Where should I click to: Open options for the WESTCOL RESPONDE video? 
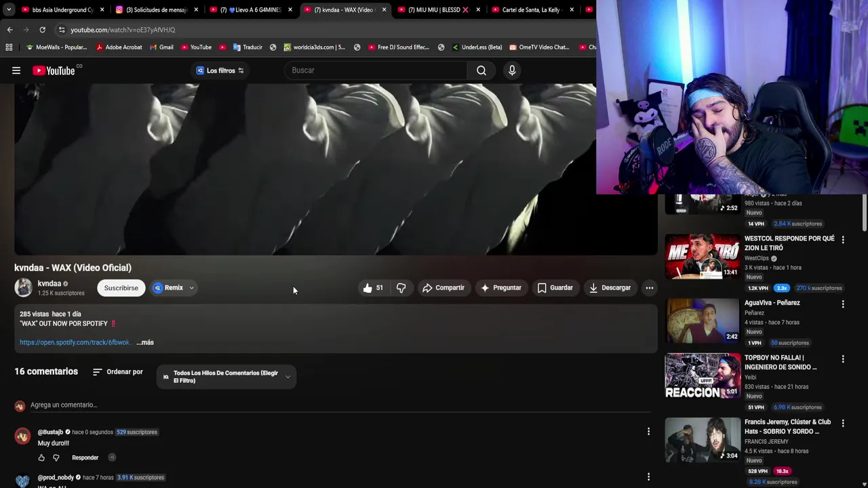click(843, 240)
